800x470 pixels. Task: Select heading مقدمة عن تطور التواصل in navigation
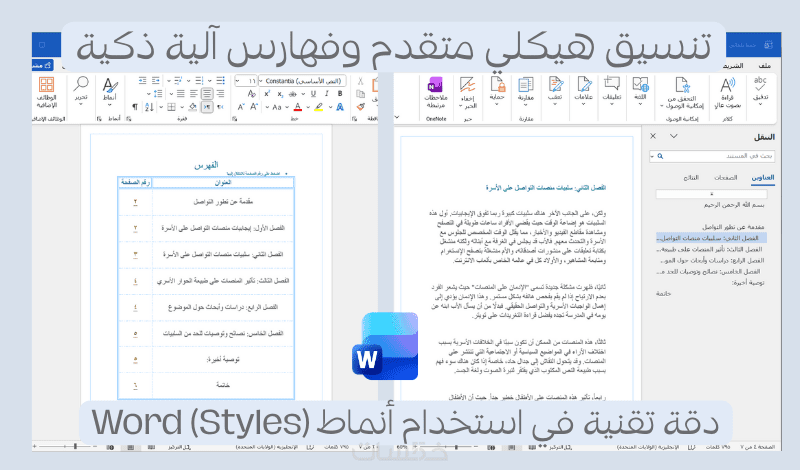733,227
